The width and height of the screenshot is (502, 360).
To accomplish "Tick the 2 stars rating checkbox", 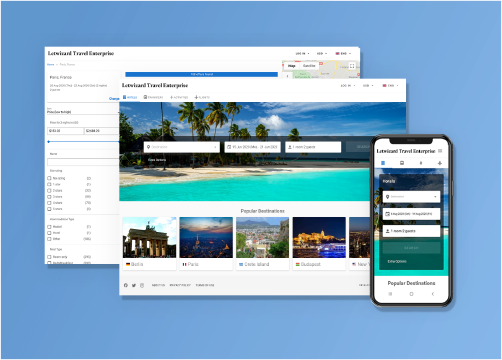I will [49, 191].
